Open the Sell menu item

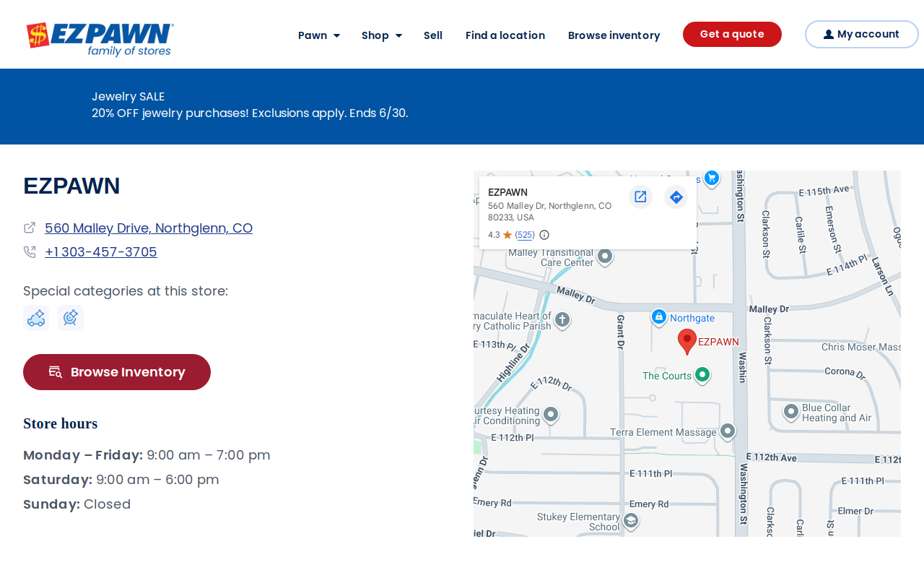[433, 35]
